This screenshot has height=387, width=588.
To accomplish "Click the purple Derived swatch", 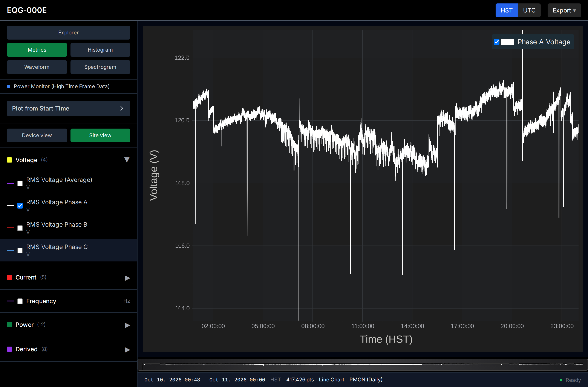I will point(9,349).
